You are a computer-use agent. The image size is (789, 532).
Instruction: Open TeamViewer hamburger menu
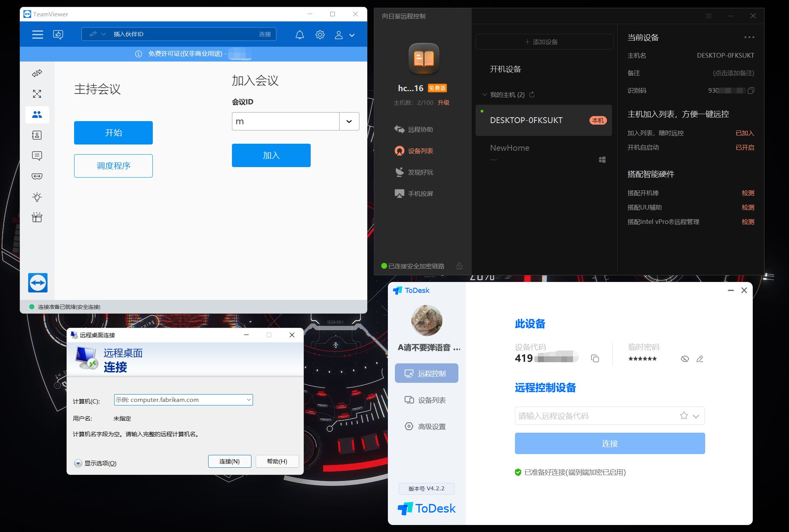click(x=37, y=35)
